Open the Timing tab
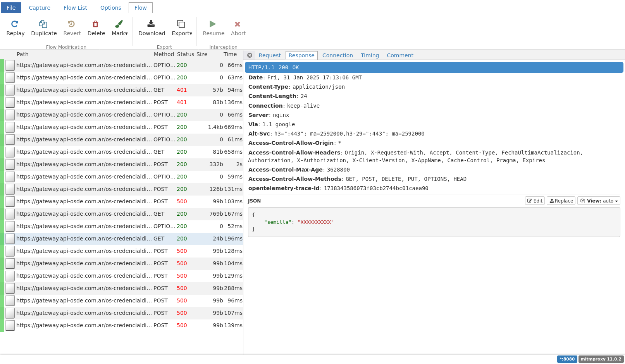The width and height of the screenshot is (625, 364). pyautogui.click(x=370, y=55)
